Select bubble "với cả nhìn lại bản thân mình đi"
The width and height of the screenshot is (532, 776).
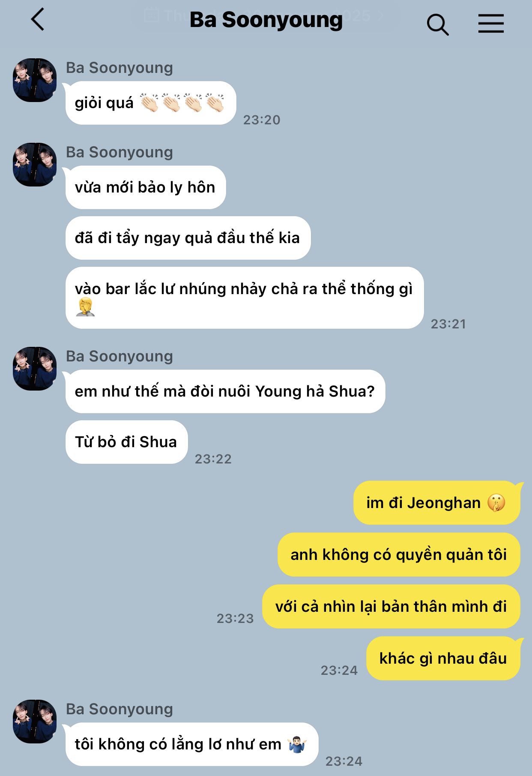[x=391, y=606]
